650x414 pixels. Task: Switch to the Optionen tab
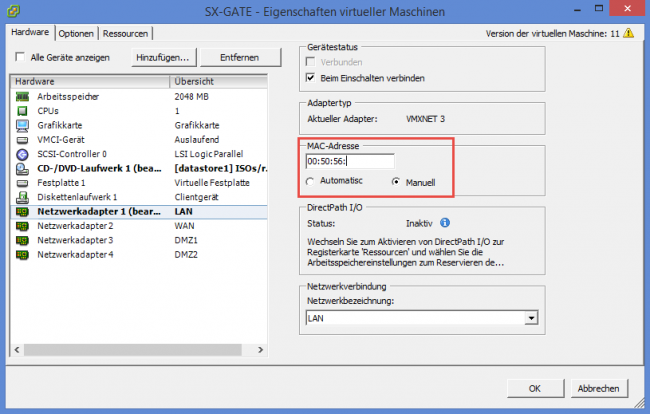coord(76,33)
